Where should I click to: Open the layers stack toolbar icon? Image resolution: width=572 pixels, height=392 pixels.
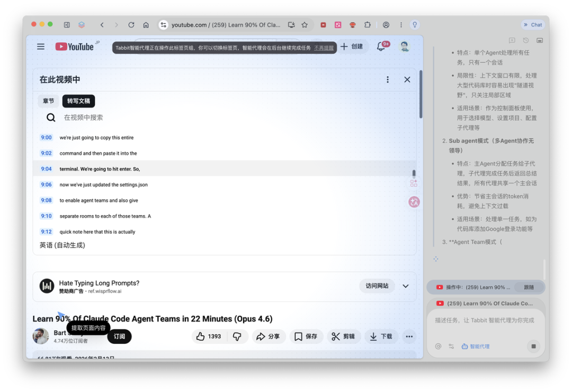coord(82,25)
